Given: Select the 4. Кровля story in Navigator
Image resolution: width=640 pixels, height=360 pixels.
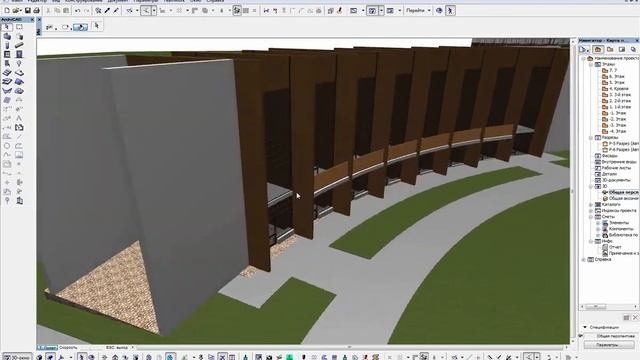Looking at the screenshot, I should point(616,89).
